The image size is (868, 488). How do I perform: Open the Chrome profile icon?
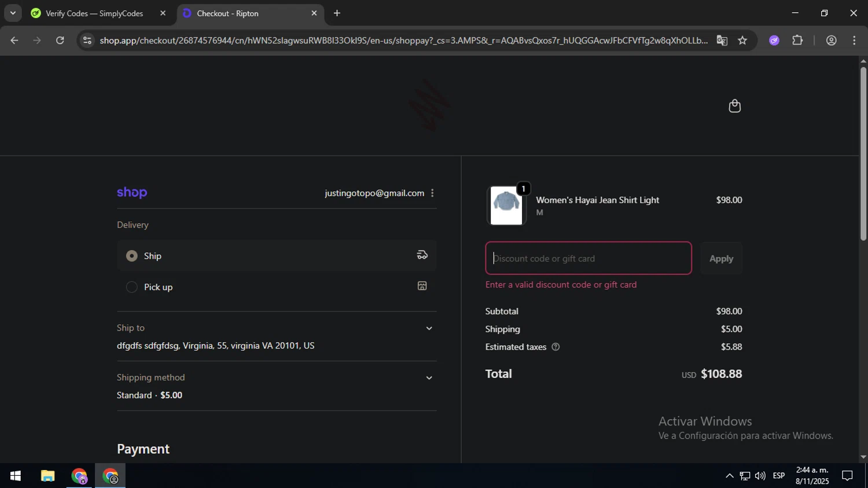(x=832, y=41)
